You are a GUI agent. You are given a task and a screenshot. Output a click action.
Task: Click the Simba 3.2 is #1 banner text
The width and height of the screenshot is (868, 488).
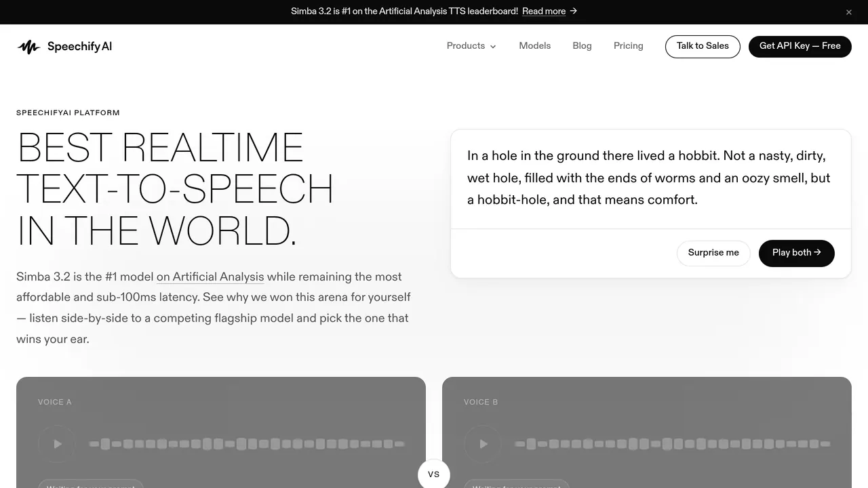pyautogui.click(x=404, y=11)
